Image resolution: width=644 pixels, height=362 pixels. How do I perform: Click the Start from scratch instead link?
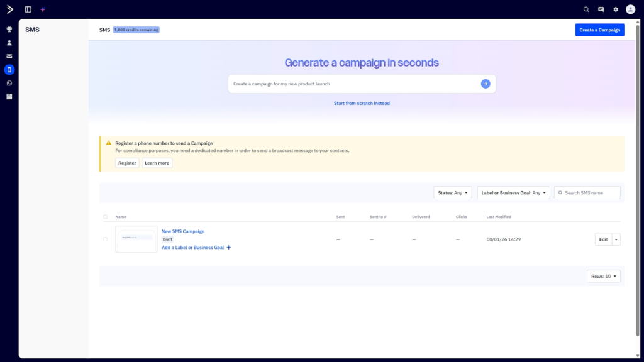(x=362, y=103)
